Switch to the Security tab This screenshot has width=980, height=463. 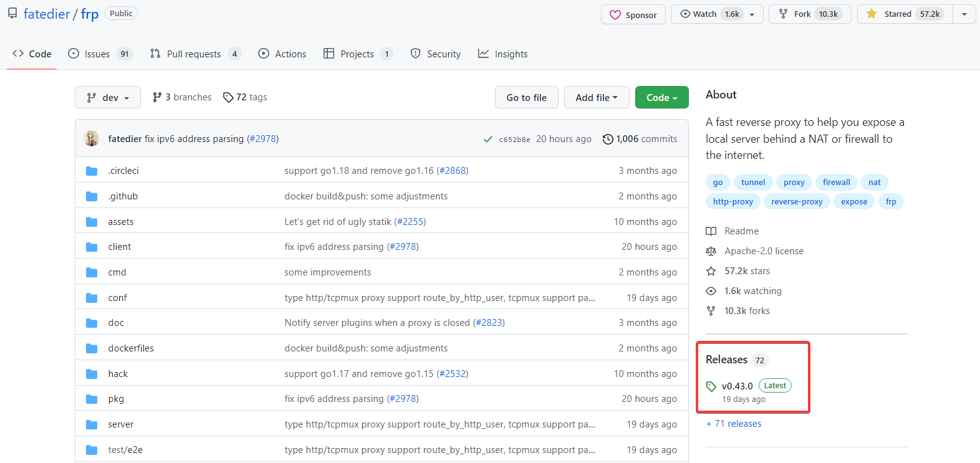click(436, 54)
